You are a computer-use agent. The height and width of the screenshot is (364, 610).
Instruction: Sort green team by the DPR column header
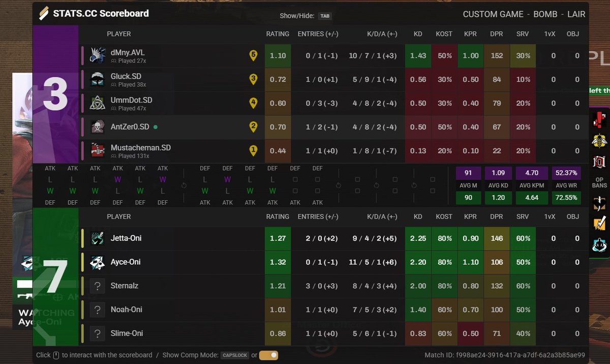[x=497, y=217]
